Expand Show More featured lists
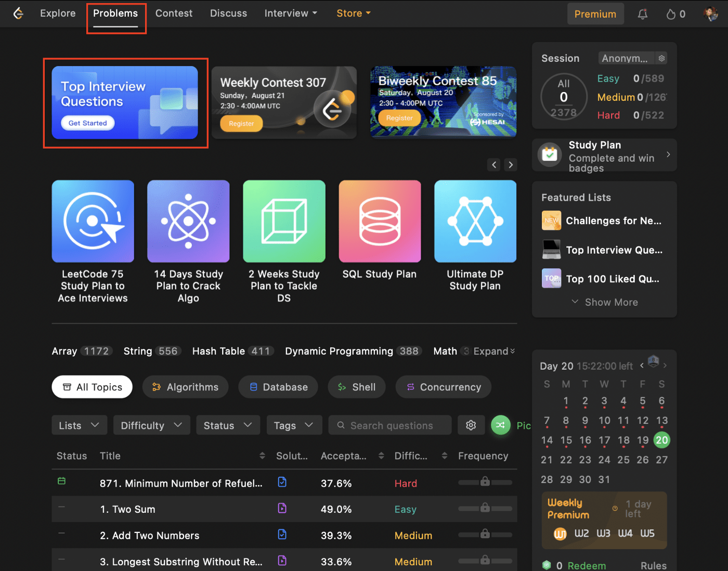 604,302
